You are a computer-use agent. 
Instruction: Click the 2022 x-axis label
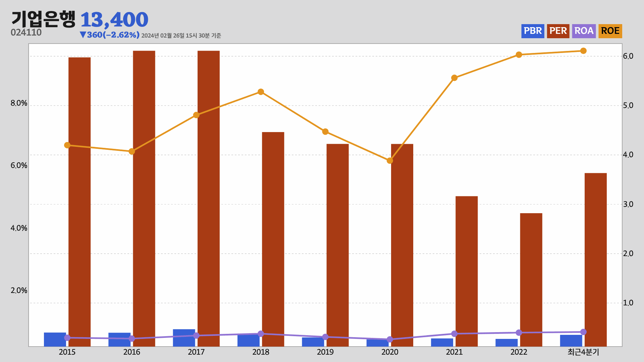[x=519, y=352]
